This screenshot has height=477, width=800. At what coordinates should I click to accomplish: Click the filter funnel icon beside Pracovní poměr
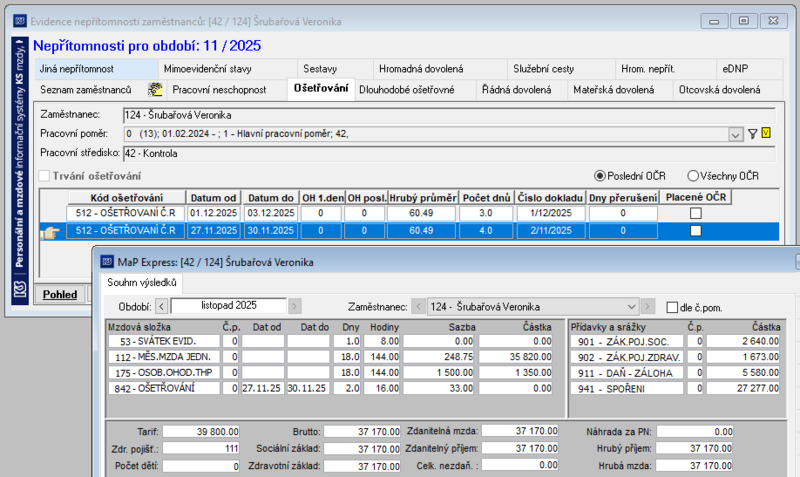(752, 134)
